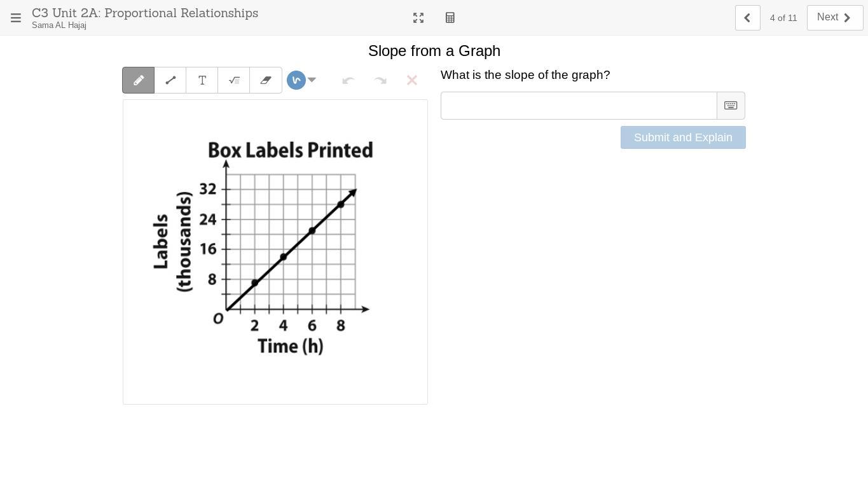Pick the eraser tool

click(x=266, y=80)
